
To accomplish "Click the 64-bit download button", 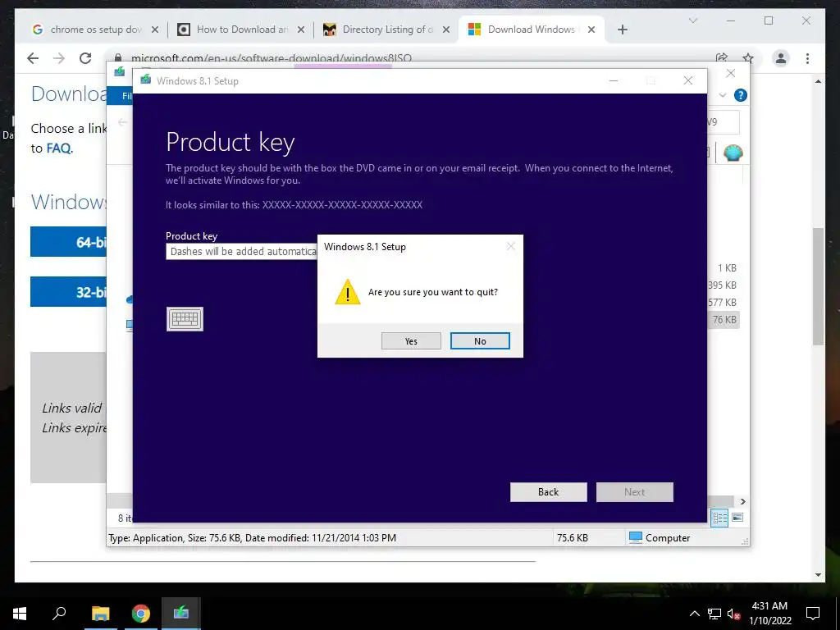I will pyautogui.click(x=68, y=242).
